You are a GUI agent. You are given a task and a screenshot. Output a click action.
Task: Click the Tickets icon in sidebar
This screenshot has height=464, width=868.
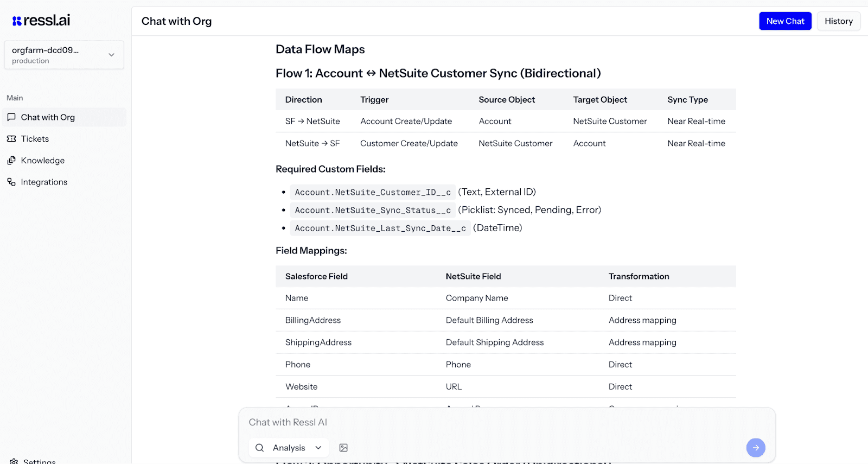11,139
